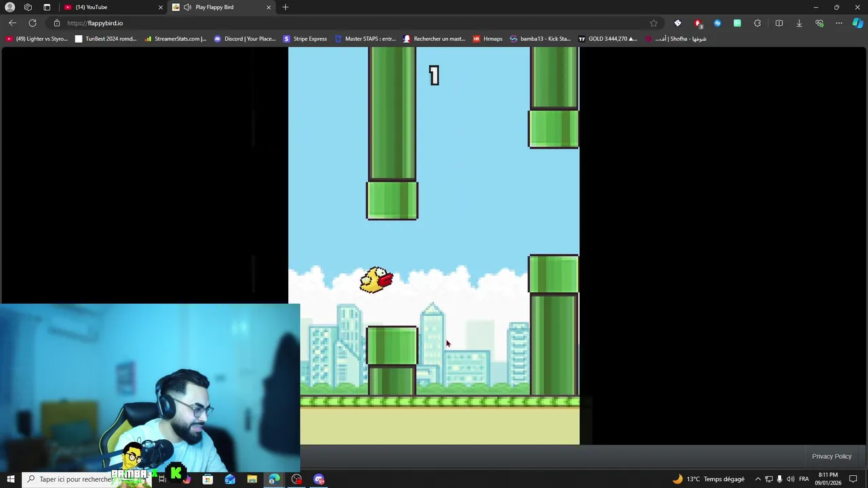Open the microphone tray icon
The image size is (868, 488).
pyautogui.click(x=779, y=479)
